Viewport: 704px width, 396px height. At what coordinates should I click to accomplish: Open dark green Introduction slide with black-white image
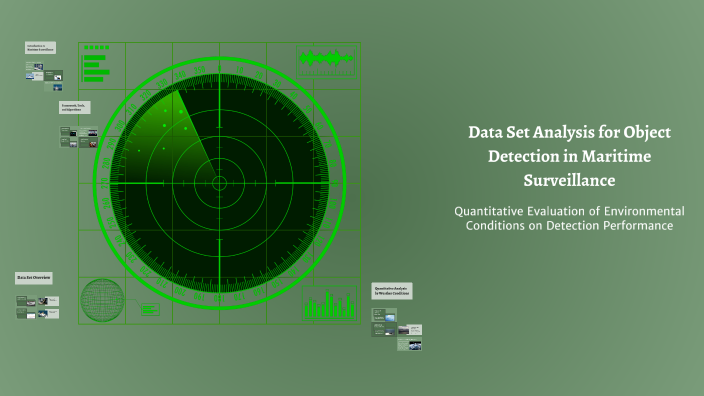click(53, 75)
